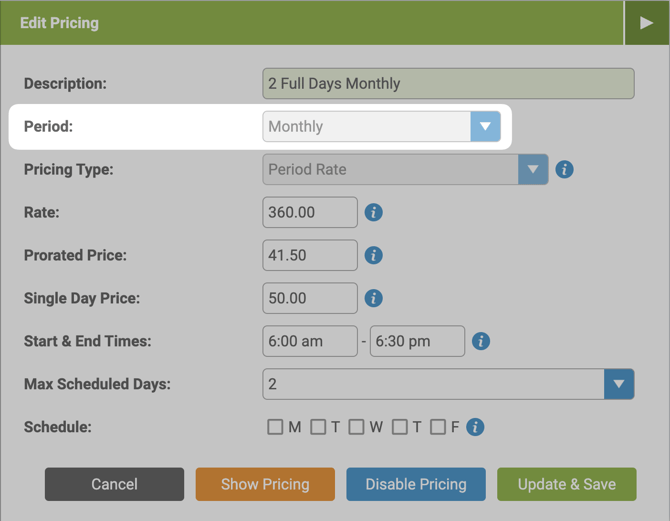Viewport: 670px width, 521px height.
Task: Click the Max Scheduled Days dropdown arrow
Action: point(619,384)
